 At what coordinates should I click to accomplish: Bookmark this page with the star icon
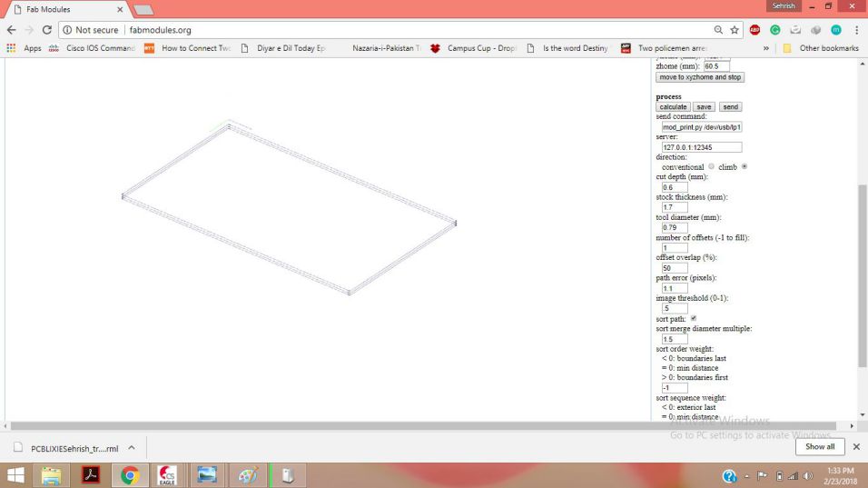[735, 30]
